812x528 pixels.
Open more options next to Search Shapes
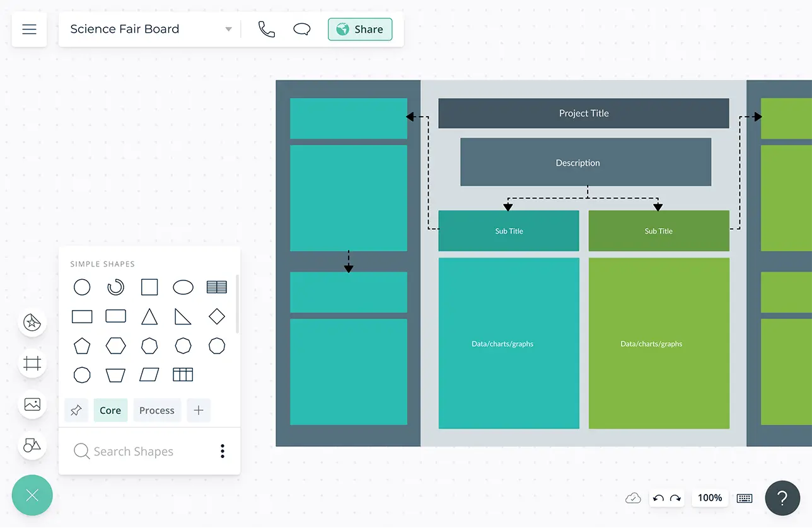(x=223, y=451)
